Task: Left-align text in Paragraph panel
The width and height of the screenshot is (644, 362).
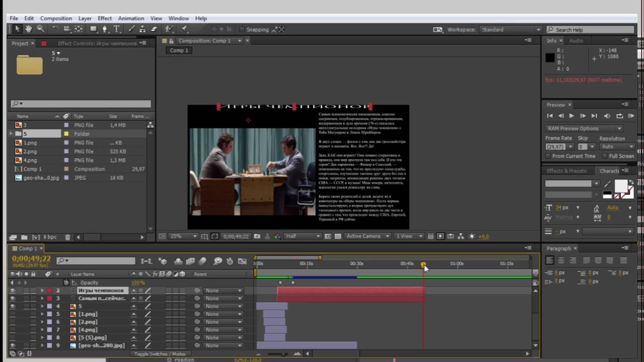Action: [549, 260]
